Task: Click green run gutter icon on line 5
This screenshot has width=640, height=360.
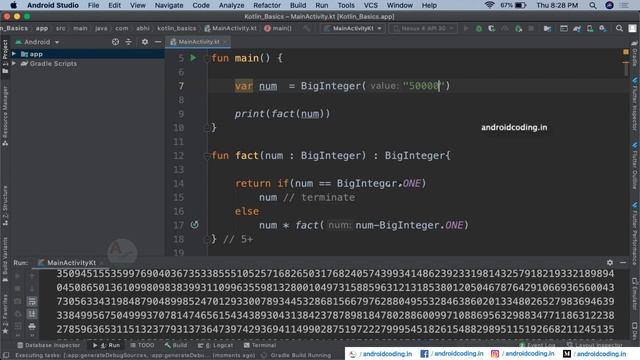Action: (193, 58)
